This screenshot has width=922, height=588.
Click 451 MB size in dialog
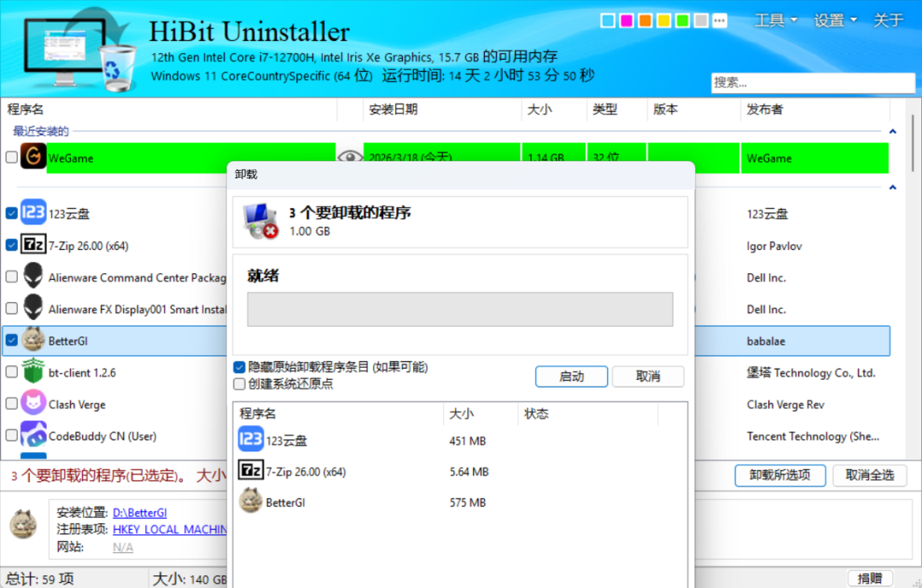pos(468,441)
